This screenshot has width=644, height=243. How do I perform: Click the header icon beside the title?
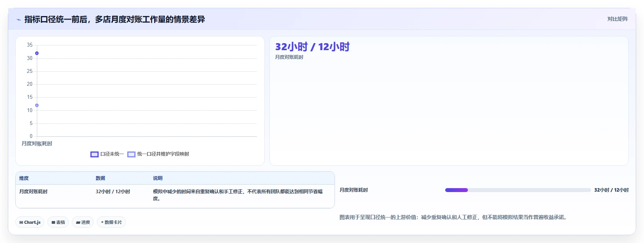(18, 20)
